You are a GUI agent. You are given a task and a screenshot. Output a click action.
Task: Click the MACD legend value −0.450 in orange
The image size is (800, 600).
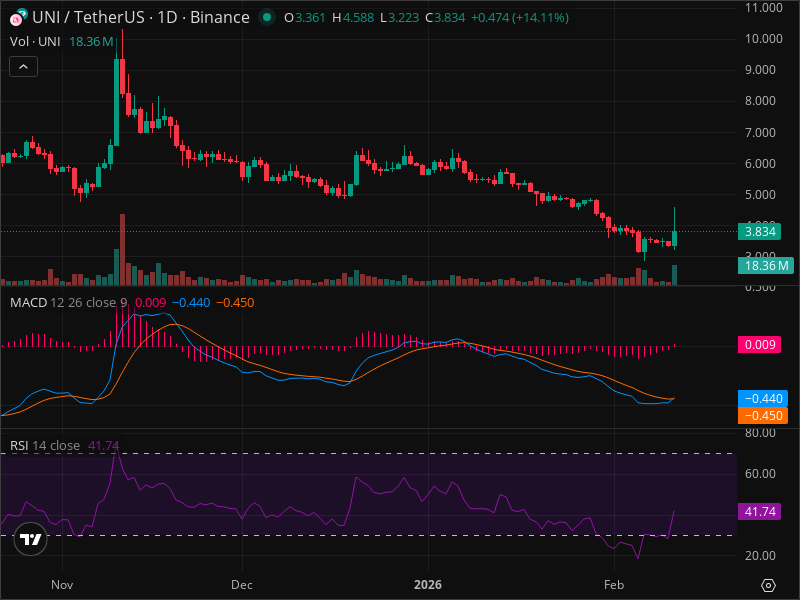235,303
